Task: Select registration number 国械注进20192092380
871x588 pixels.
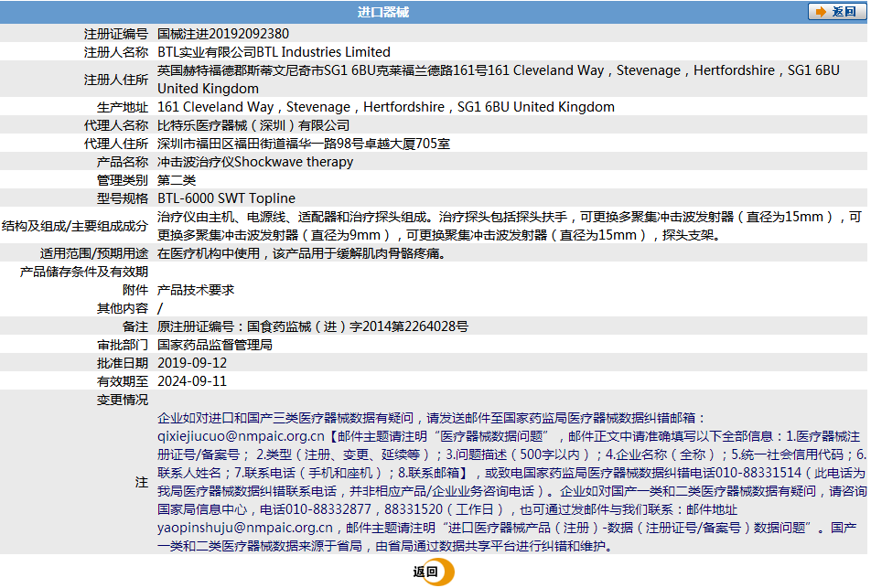Action: coord(222,34)
